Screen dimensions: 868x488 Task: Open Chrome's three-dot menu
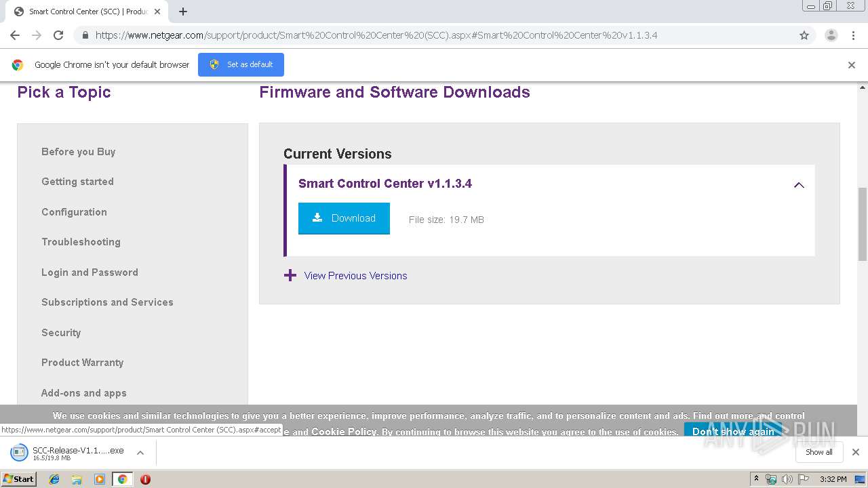pos(853,35)
